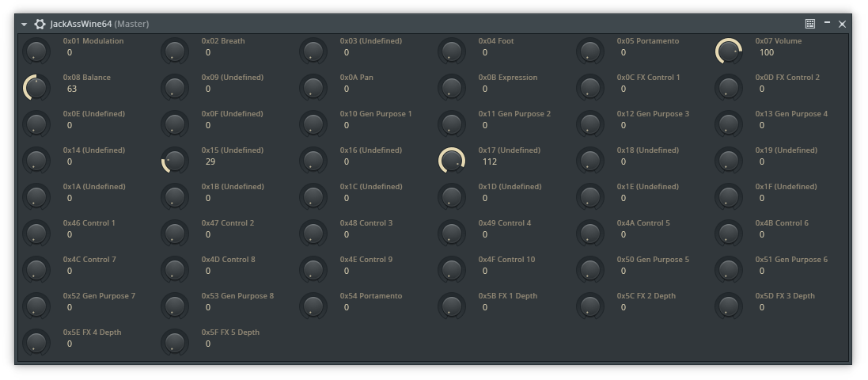Click the 0x52 Gen Purpose 7 knob
This screenshot has height=380, width=868.
click(36, 306)
